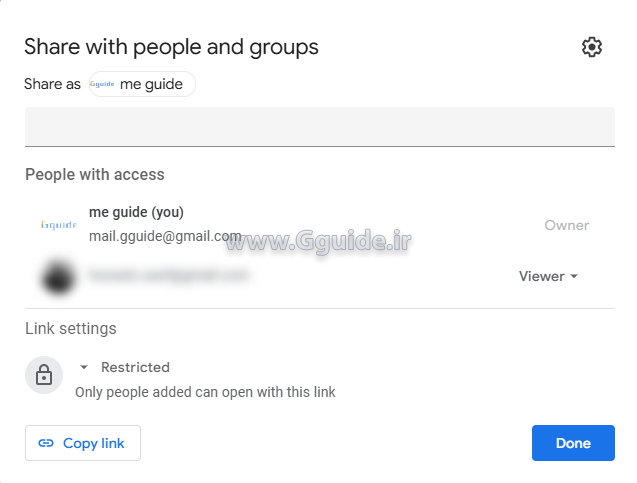Open the Viewer role dropdown
This screenshot has height=483, width=637.
point(541,276)
